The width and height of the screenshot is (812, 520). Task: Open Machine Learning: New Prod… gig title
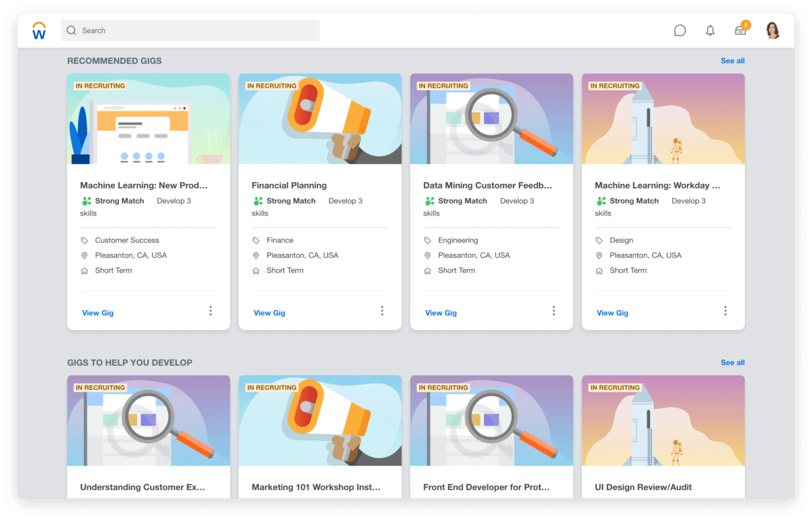144,185
